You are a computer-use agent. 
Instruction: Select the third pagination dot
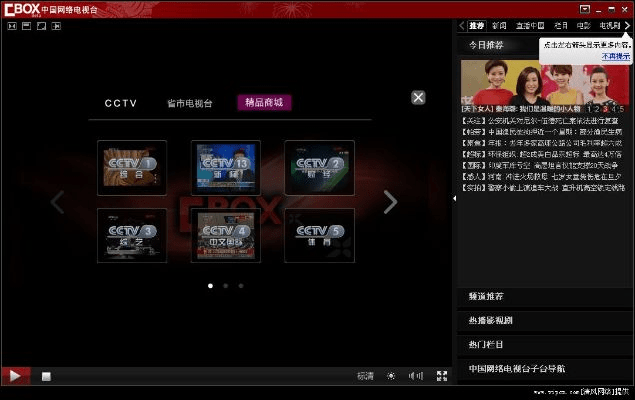coord(241,286)
